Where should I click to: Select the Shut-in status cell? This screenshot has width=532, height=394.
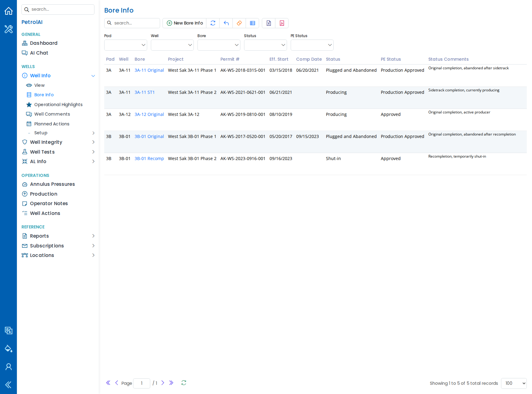click(x=333, y=159)
